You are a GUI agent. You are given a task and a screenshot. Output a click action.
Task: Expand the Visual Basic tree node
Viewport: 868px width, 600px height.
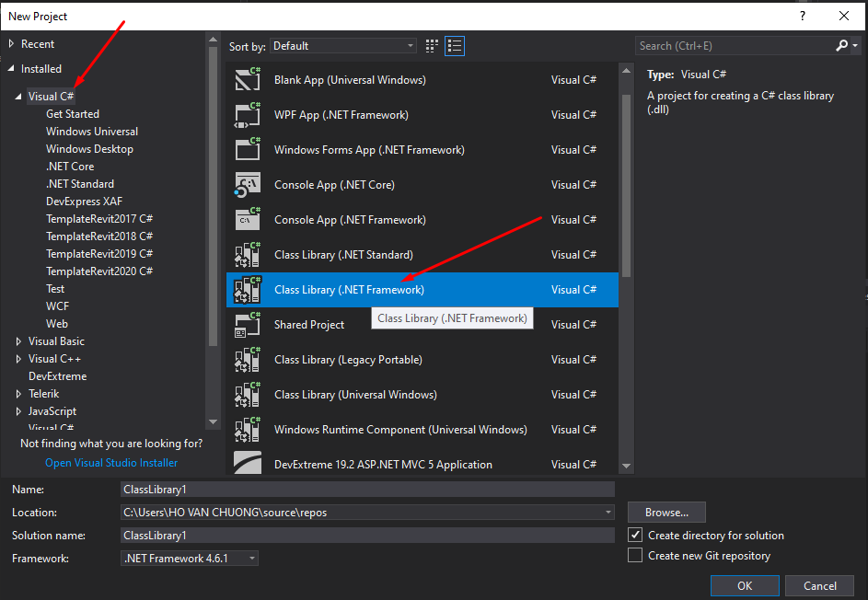(18, 341)
